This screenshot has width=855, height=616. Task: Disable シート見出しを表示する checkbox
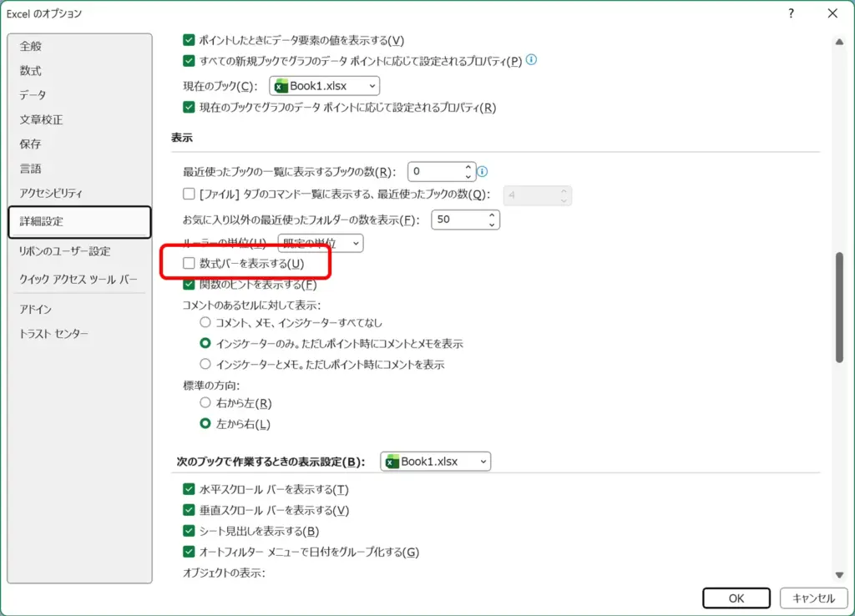tap(189, 531)
